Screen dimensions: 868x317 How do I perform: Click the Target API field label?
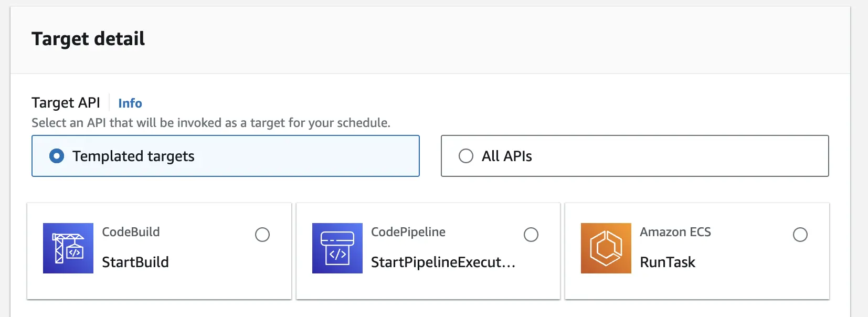[x=66, y=103]
